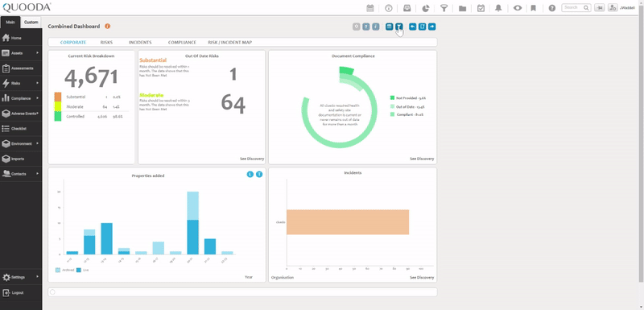Toggle the Live legend in Properties added chart
Screen dimensions: 644x310
tap(83, 271)
